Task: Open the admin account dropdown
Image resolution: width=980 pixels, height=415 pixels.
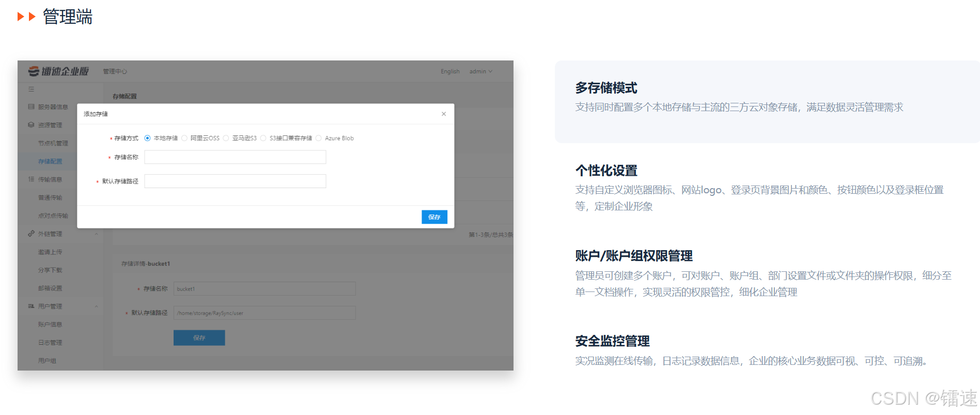Action: (x=481, y=71)
